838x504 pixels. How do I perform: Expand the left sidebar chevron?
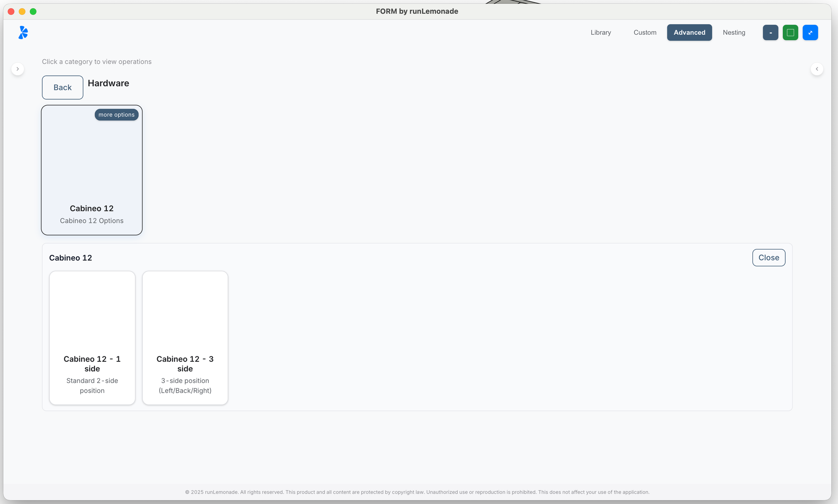(x=18, y=69)
